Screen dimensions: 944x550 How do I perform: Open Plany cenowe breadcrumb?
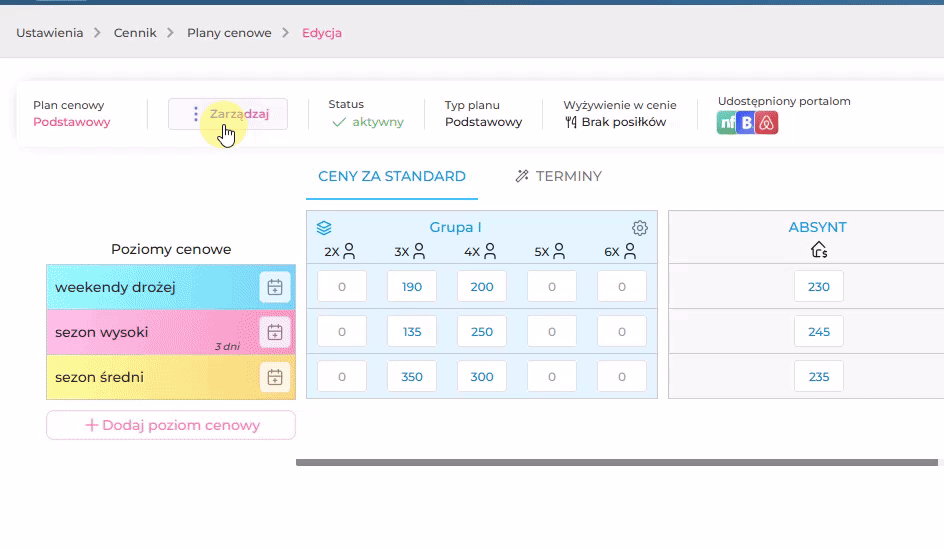click(x=229, y=33)
